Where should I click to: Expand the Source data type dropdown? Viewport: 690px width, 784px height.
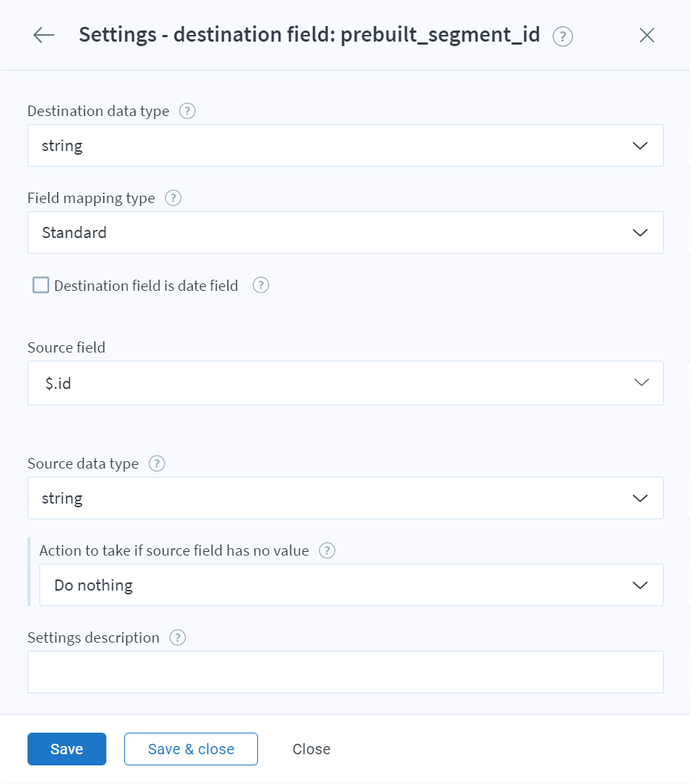[x=345, y=498]
